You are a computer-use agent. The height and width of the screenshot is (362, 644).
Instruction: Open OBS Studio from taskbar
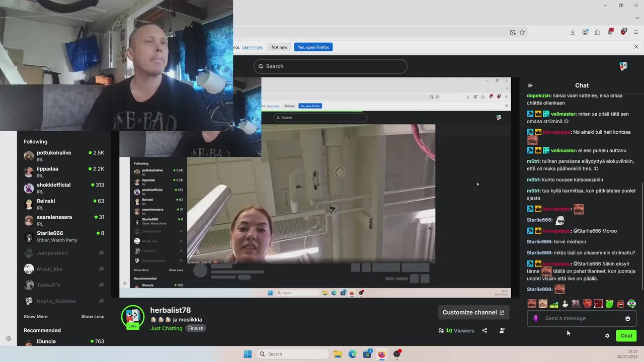tap(397, 354)
